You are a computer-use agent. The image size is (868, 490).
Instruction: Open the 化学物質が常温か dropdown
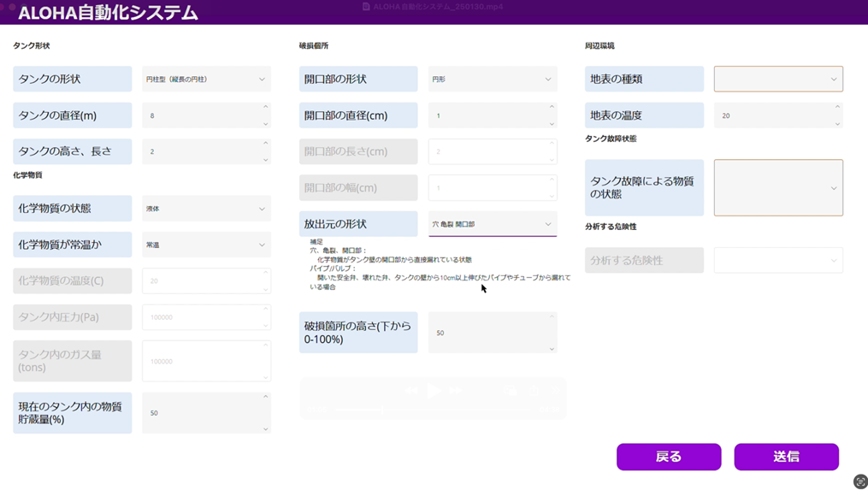pyautogui.click(x=206, y=245)
